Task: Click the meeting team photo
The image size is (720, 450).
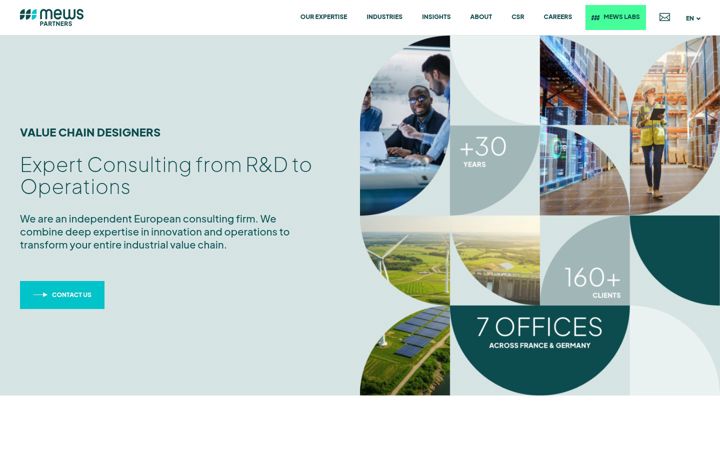Action: click(x=405, y=125)
